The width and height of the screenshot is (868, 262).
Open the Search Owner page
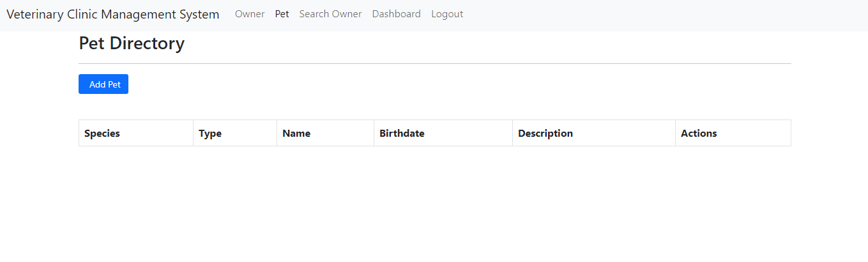[330, 14]
